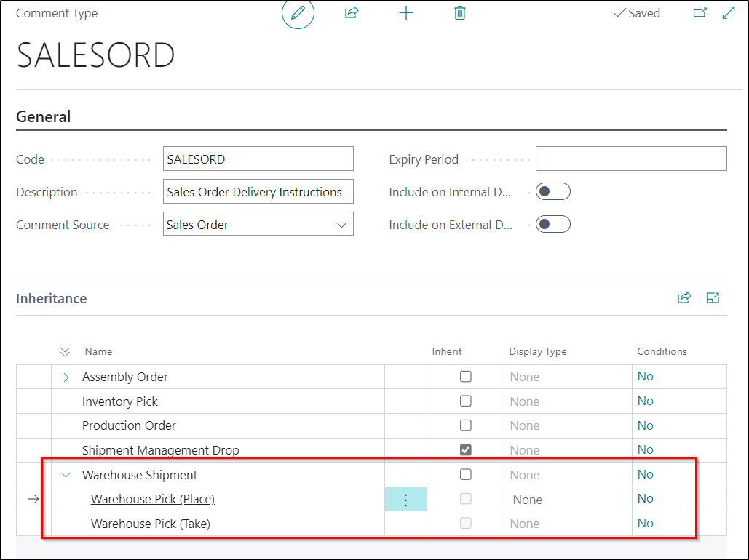Click the trash delete icon
Viewport: 749px width, 560px height.
click(459, 13)
